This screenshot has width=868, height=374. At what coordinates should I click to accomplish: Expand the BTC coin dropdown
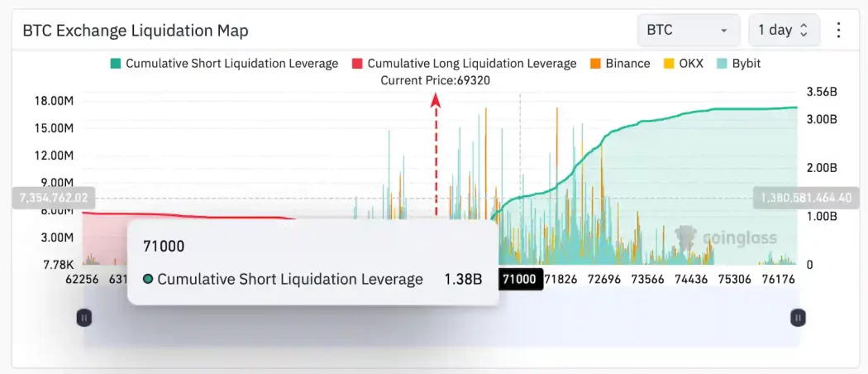point(688,30)
